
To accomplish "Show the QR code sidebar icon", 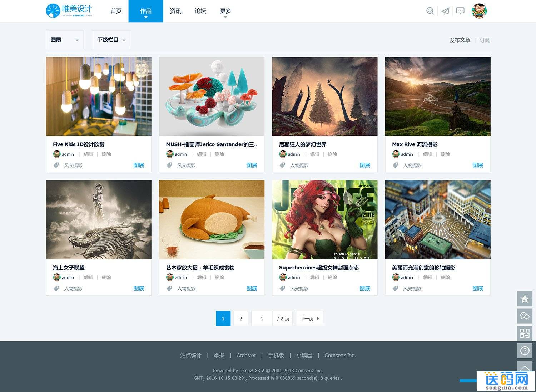I will (x=525, y=333).
